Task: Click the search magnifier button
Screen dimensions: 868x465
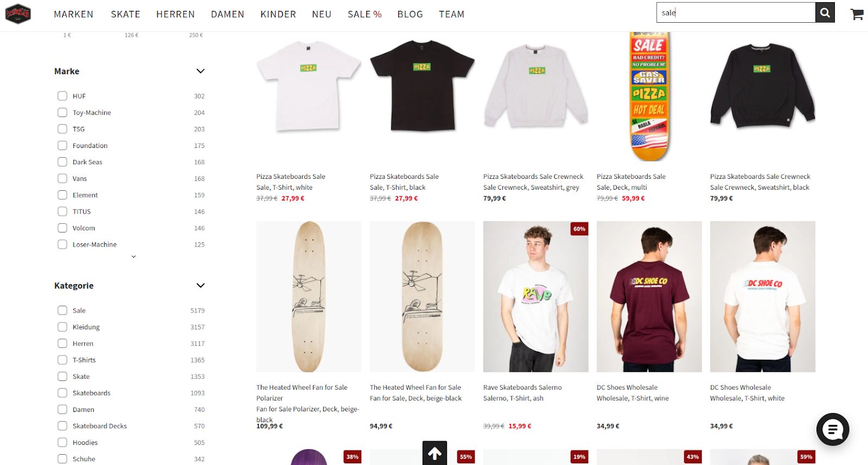Action: coord(825,12)
